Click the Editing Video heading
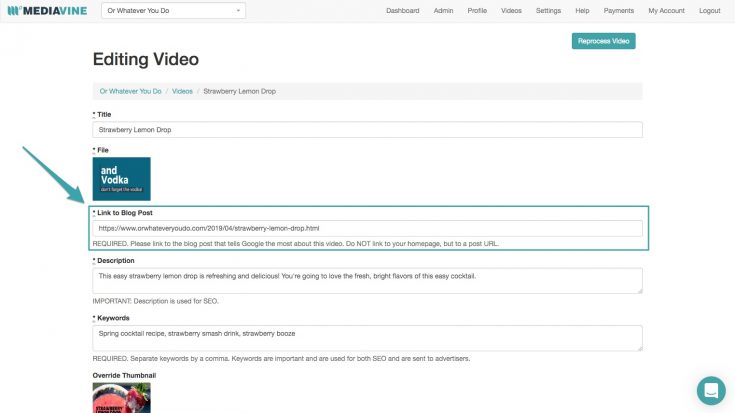 146,60
